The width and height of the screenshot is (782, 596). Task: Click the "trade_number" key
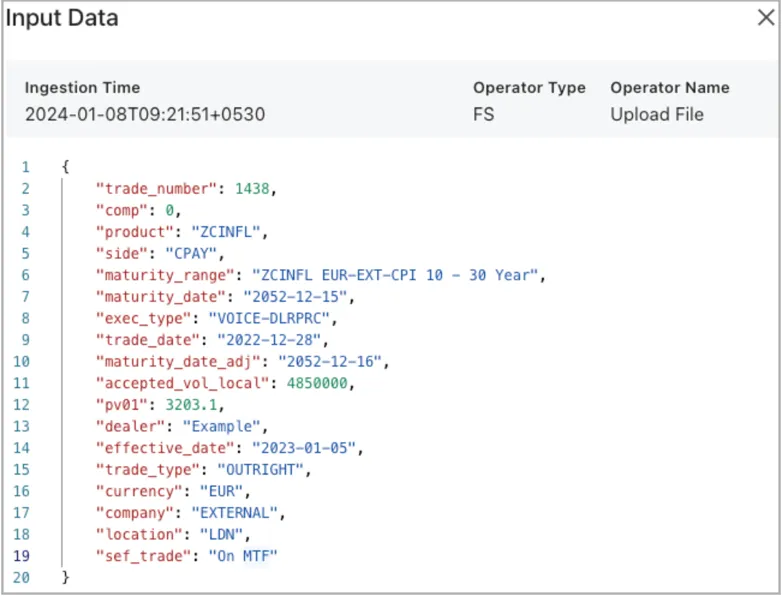tap(156, 189)
